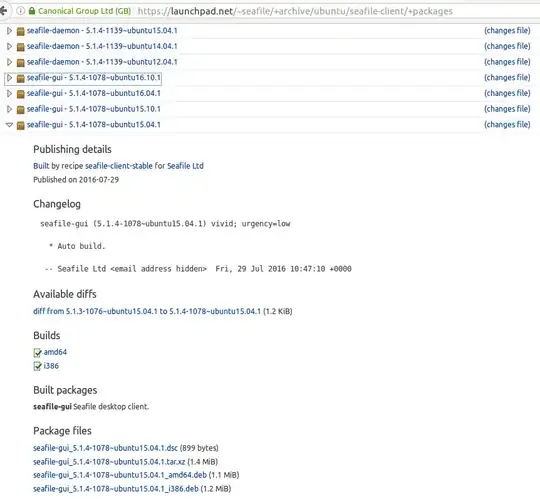540x499 pixels.
Task: Click changelog line 'seafile-gui (5.1.4-1078~ubuntu15.04.1) vivid'
Action: (x=165, y=224)
